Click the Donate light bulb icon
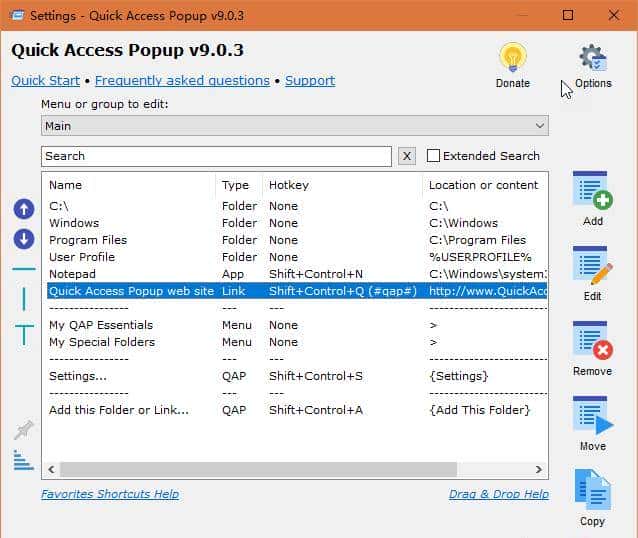 click(x=512, y=58)
